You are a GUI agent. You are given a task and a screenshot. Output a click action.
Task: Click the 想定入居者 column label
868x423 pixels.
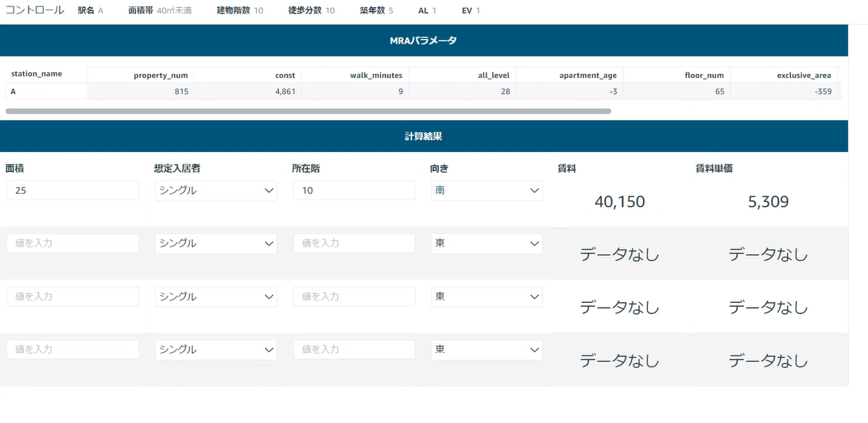(177, 169)
